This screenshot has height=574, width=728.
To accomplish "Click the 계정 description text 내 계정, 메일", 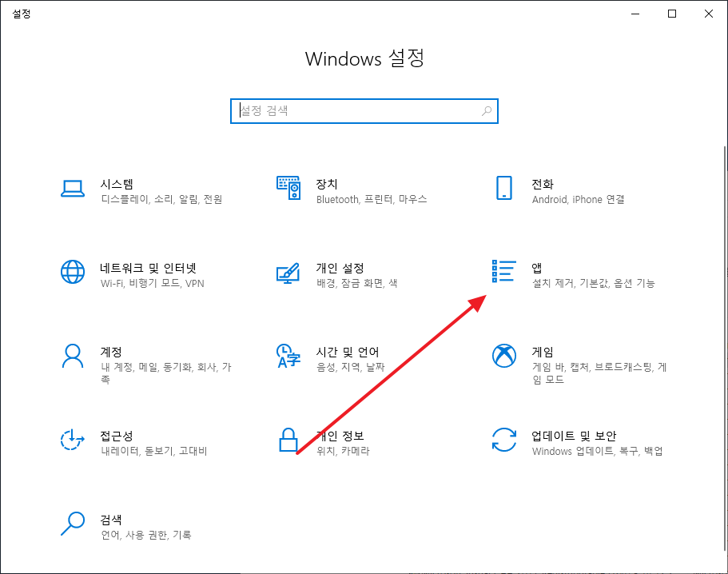I will [129, 367].
